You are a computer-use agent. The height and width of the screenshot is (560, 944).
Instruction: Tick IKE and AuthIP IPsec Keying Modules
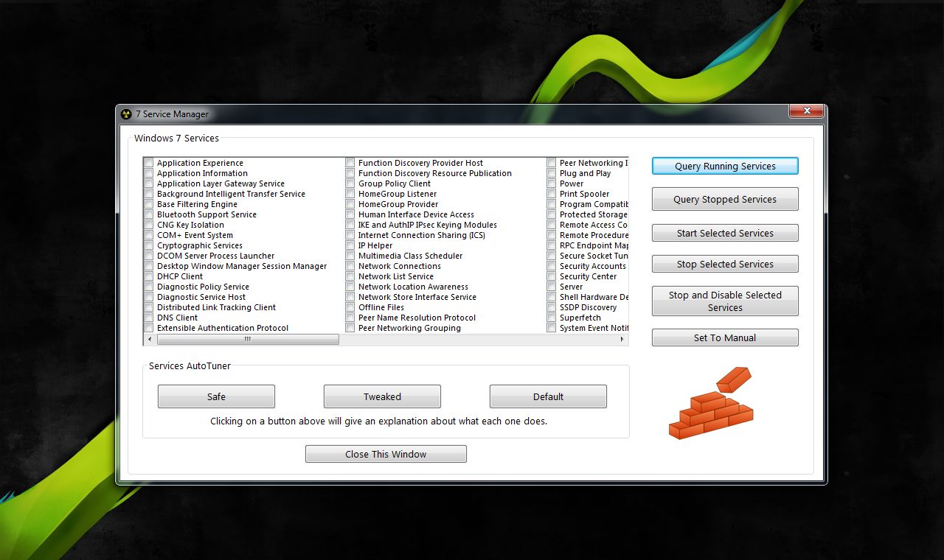(x=350, y=225)
